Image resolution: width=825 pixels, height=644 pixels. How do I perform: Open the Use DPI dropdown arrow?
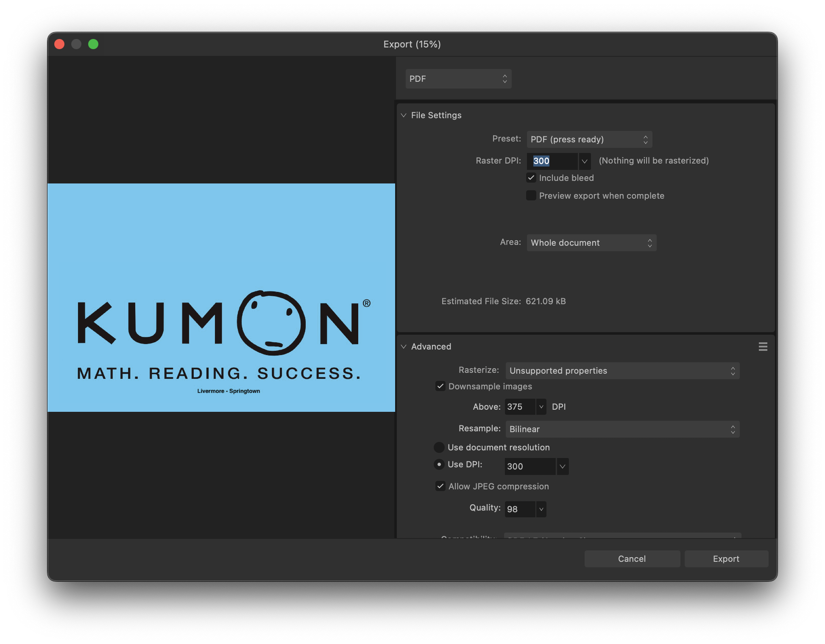tap(563, 466)
